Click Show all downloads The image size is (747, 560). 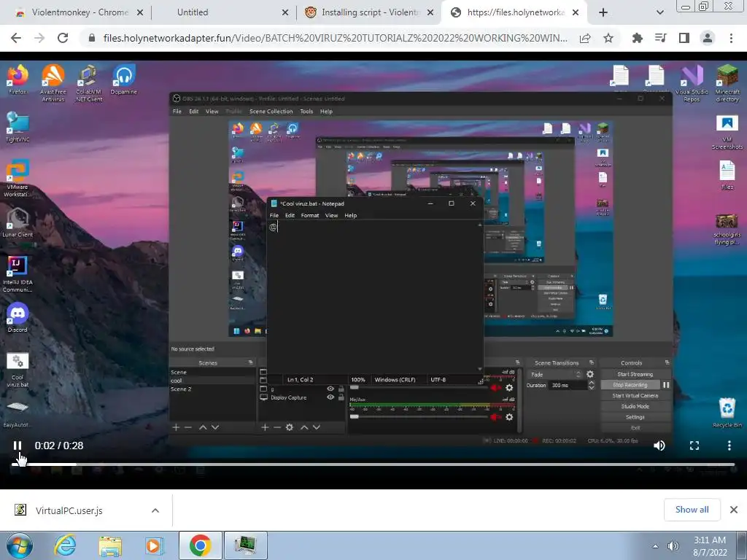[692, 510]
